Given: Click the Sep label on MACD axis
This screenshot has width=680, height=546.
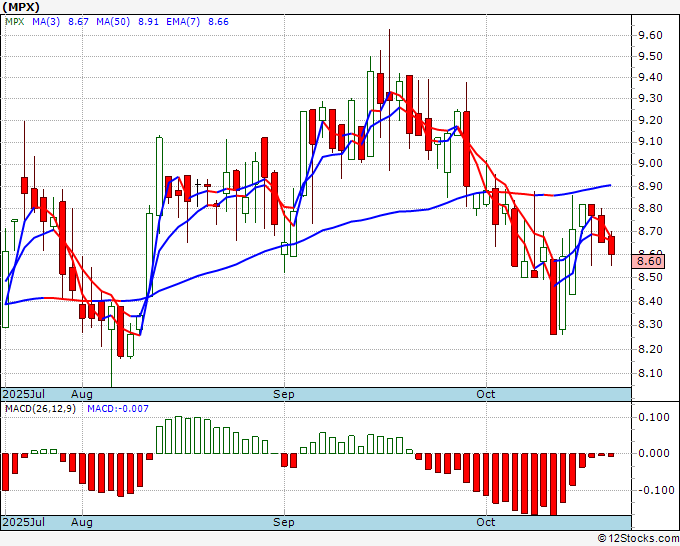Looking at the screenshot, I should (284, 522).
